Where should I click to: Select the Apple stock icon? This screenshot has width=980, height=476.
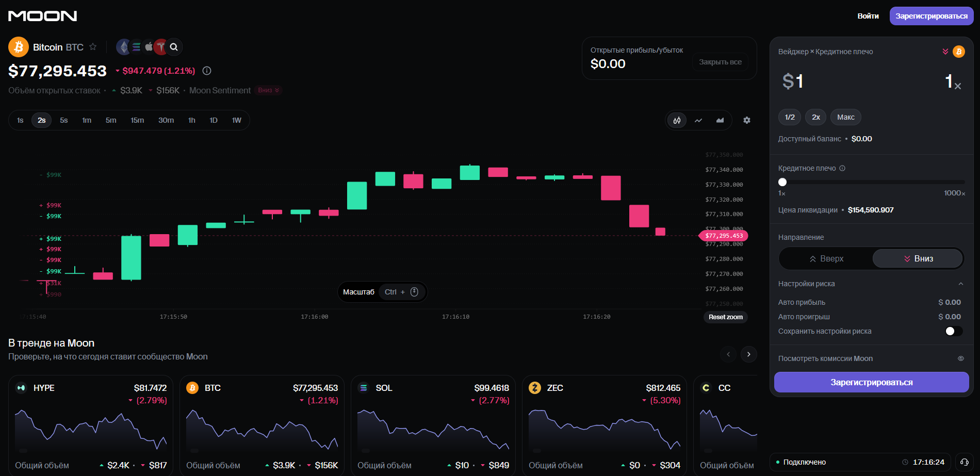pos(149,47)
